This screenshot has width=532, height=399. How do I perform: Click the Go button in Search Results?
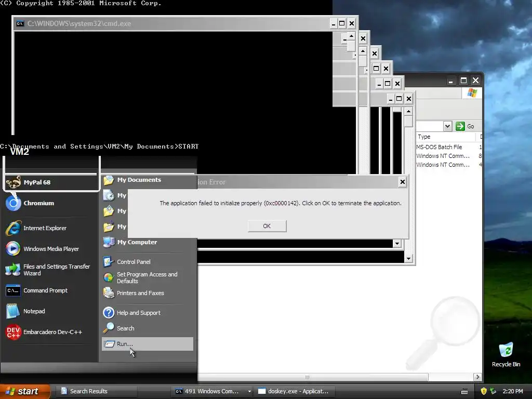465,126
